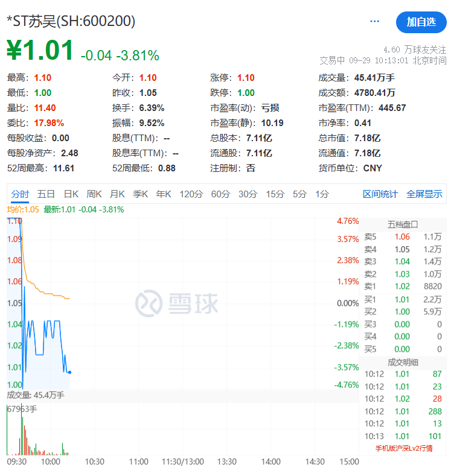
Task: Pick the 5分 interval tab
Action: click(x=299, y=194)
